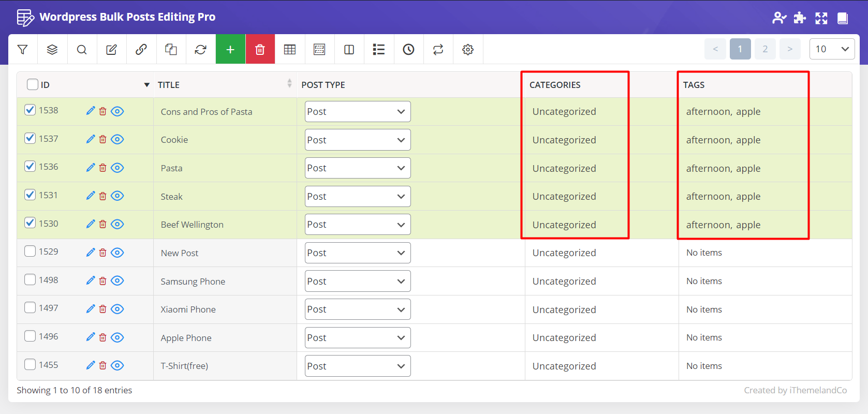The height and width of the screenshot is (414, 868).
Task: View post 1455 using the eye icon
Action: point(117,365)
